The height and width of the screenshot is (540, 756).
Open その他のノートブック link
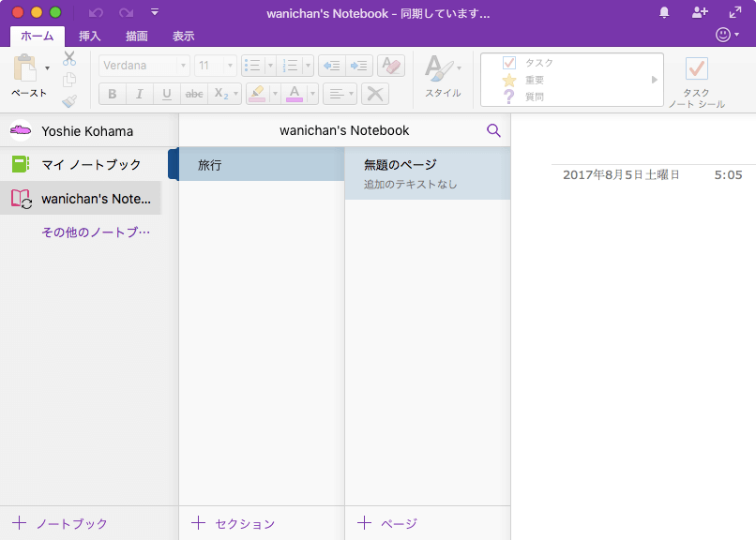coord(96,232)
